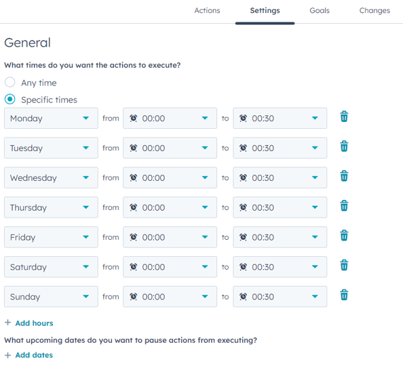Delete the Friday time row
This screenshot has height=372, width=403.
(x=344, y=236)
